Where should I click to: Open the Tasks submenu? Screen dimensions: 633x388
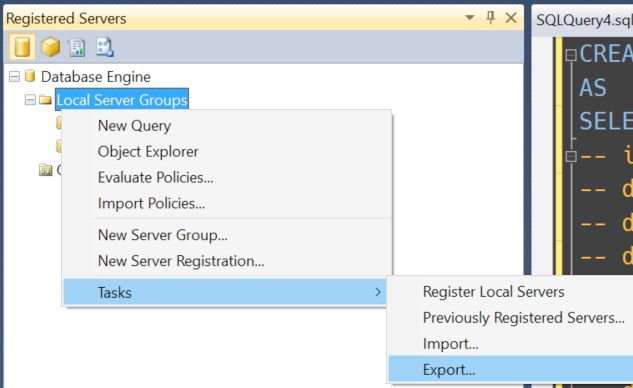(x=225, y=292)
